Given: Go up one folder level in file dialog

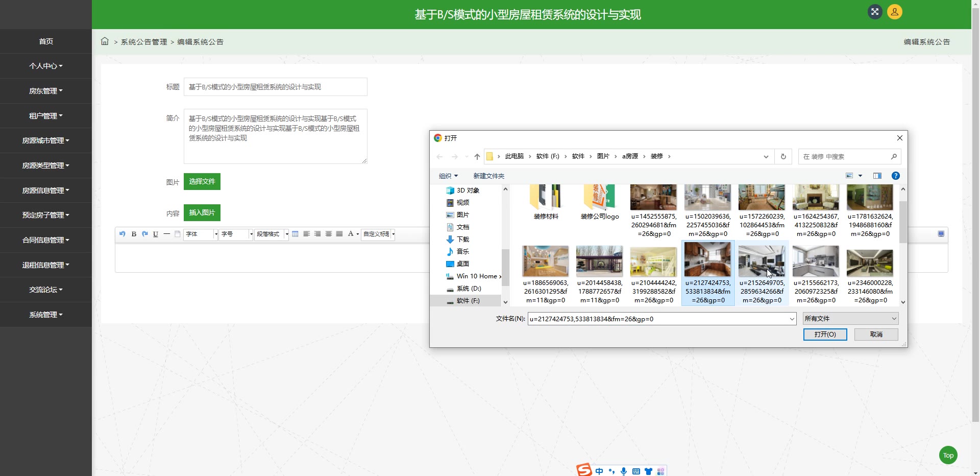Looking at the screenshot, I should point(477,157).
